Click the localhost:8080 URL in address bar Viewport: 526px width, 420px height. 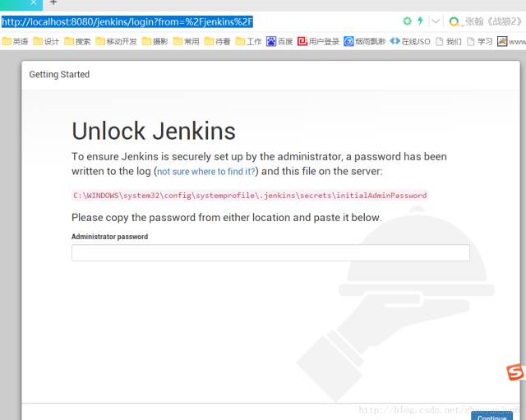pos(127,22)
